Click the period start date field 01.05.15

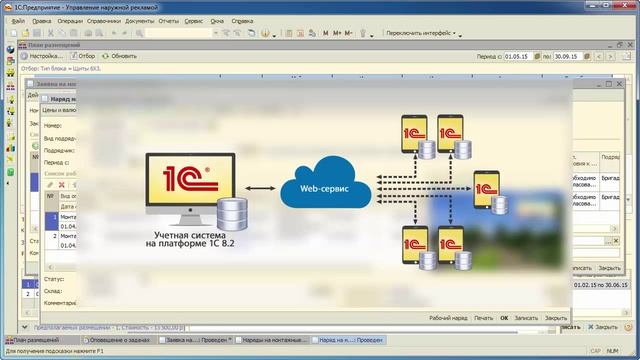coord(518,56)
